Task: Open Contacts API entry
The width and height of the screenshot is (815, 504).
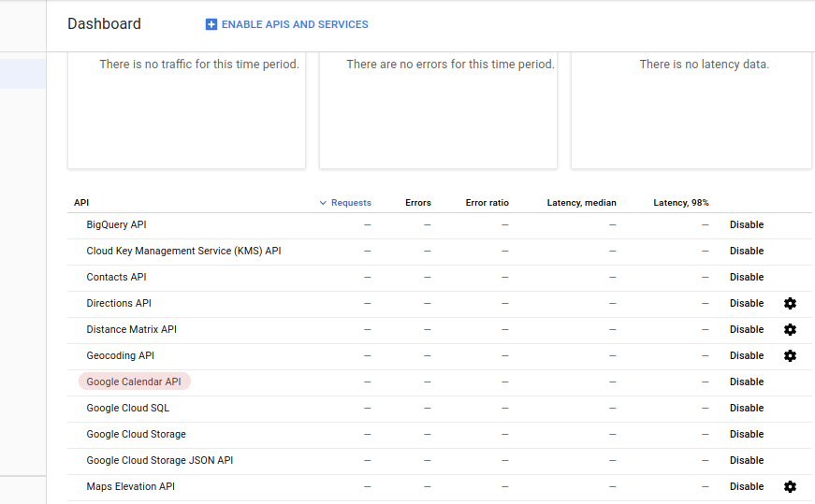Action: click(116, 278)
